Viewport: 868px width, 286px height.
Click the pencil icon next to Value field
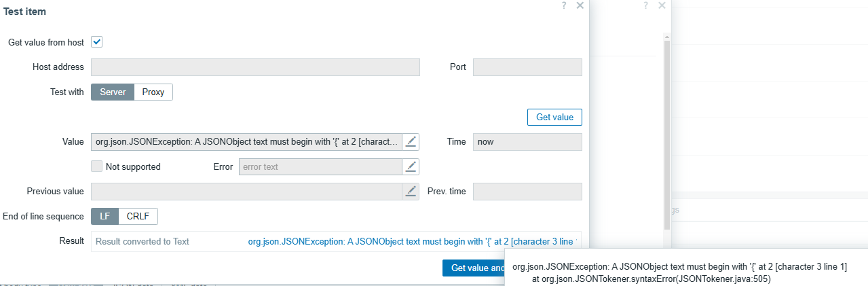pos(411,141)
